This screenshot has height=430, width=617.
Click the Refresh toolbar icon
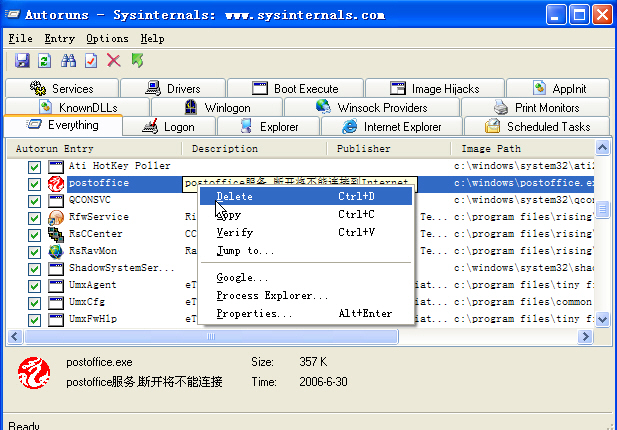[x=44, y=61]
